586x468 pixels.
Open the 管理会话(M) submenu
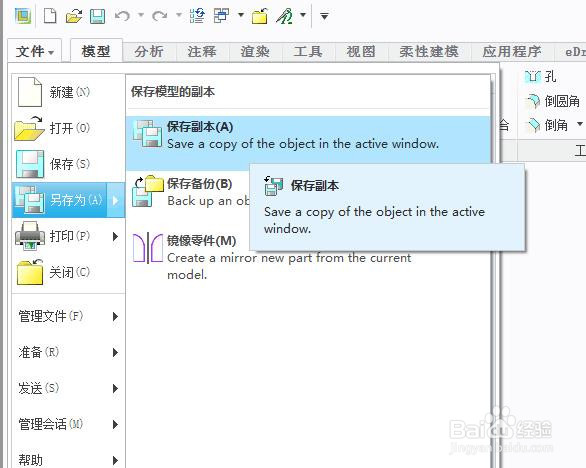[68, 424]
